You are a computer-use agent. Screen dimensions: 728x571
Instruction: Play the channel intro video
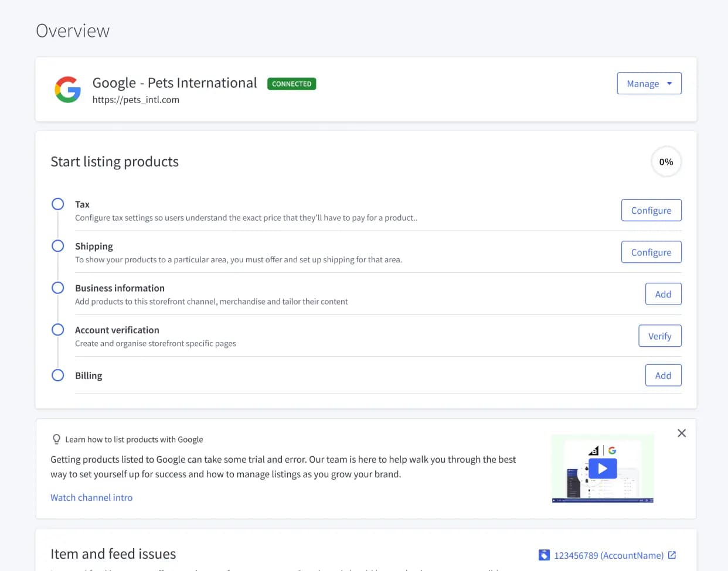click(603, 469)
